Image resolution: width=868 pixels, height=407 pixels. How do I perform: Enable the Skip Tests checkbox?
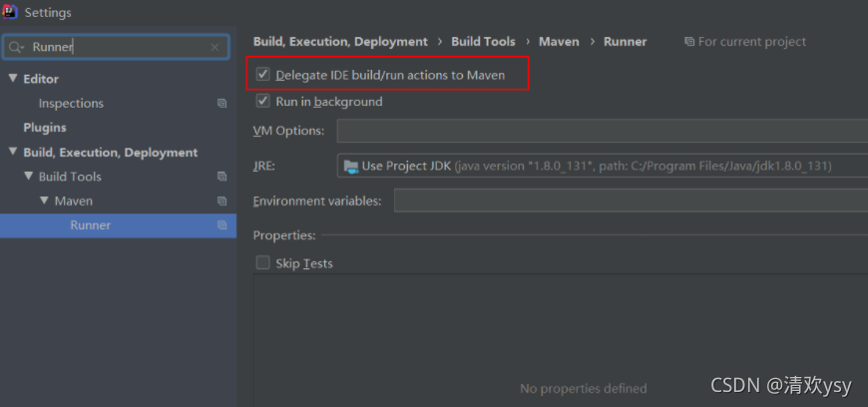pyautogui.click(x=263, y=262)
